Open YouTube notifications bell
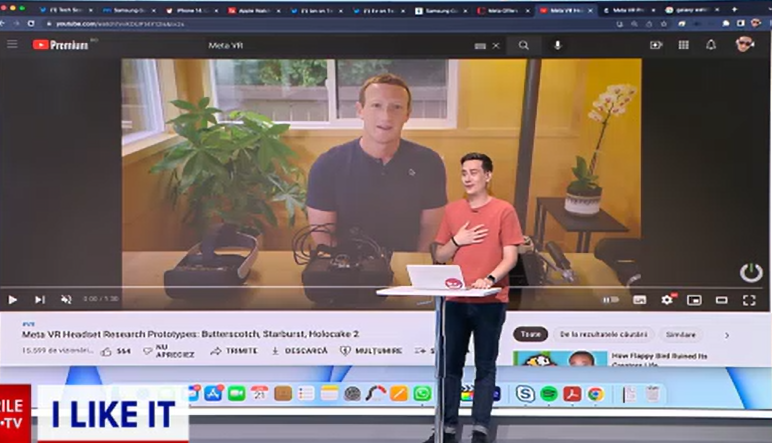The height and width of the screenshot is (443, 772). [711, 45]
